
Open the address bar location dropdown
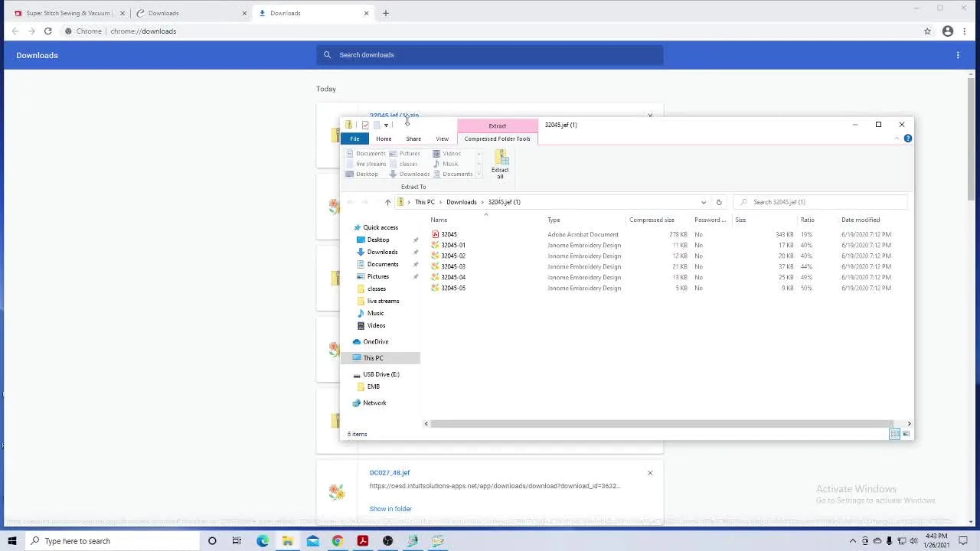[704, 202]
